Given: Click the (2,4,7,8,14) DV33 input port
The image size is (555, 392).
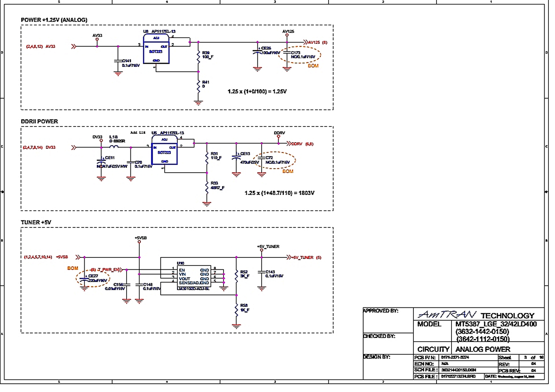Looking at the screenshot, I should [x=50, y=147].
